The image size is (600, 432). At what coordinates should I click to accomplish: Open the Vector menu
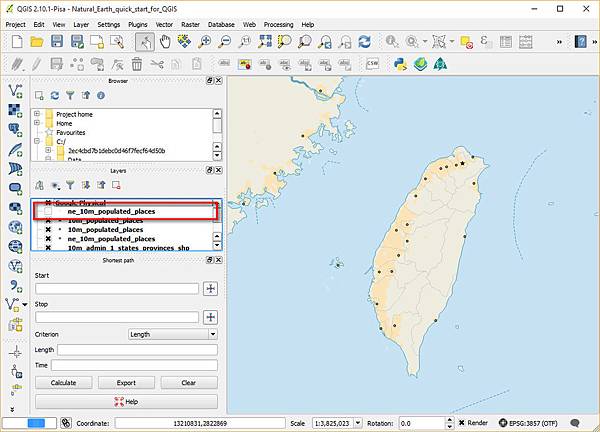pyautogui.click(x=162, y=23)
